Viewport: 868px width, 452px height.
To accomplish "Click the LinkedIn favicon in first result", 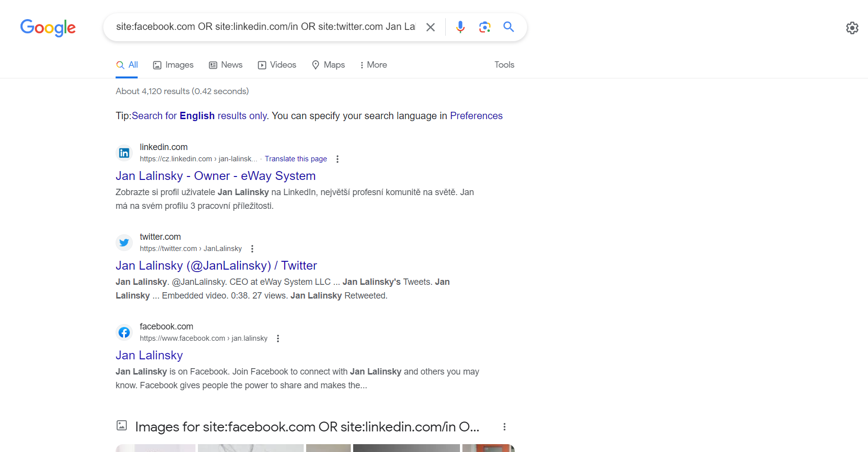I will pos(124,153).
